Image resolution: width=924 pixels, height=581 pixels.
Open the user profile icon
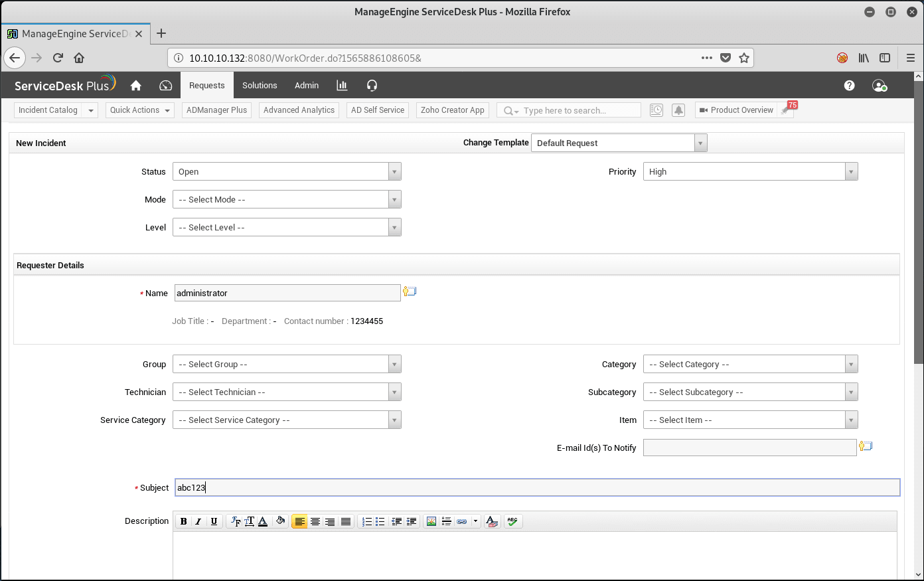pyautogui.click(x=880, y=86)
